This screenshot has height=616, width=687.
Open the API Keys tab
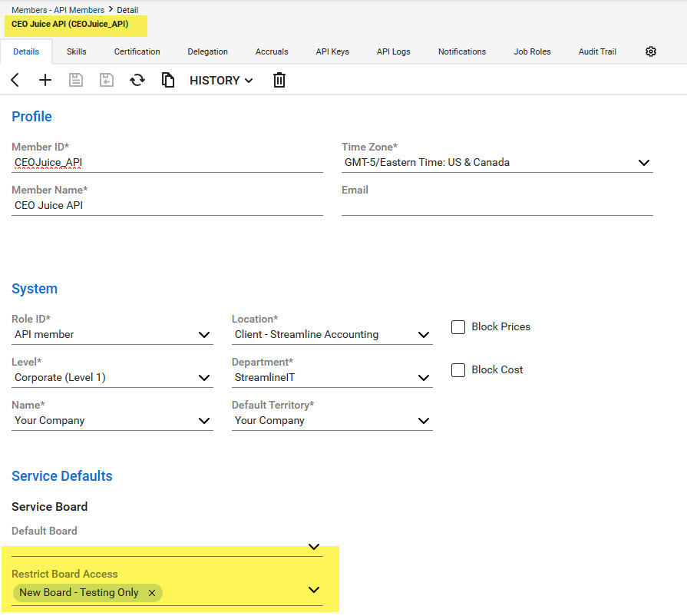click(x=332, y=51)
